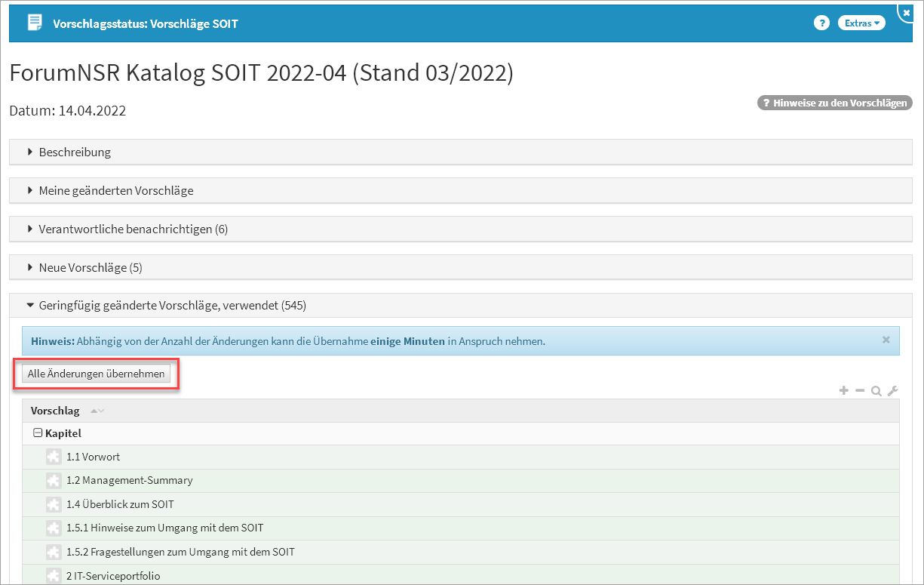
Task: Click the minus collapse-all icon
Action: 860,391
